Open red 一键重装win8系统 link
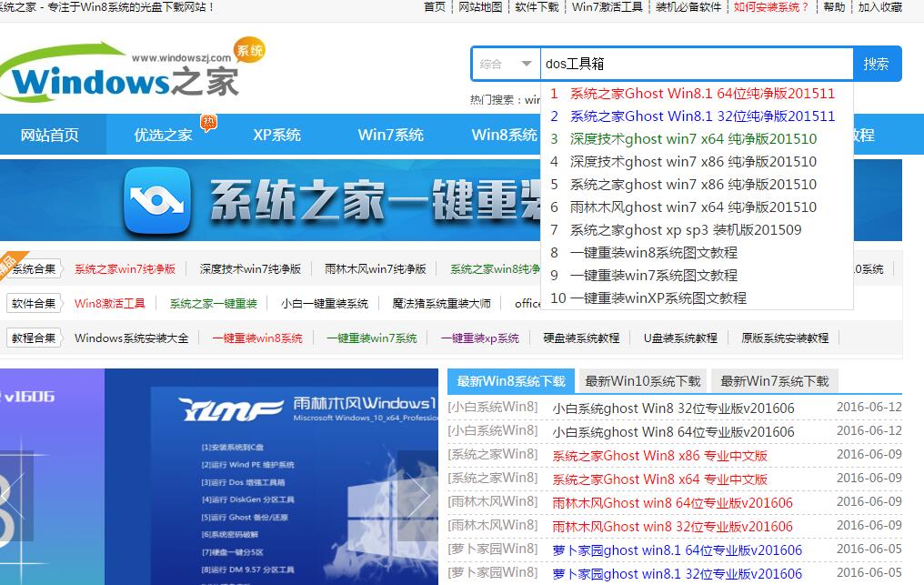 pos(257,338)
